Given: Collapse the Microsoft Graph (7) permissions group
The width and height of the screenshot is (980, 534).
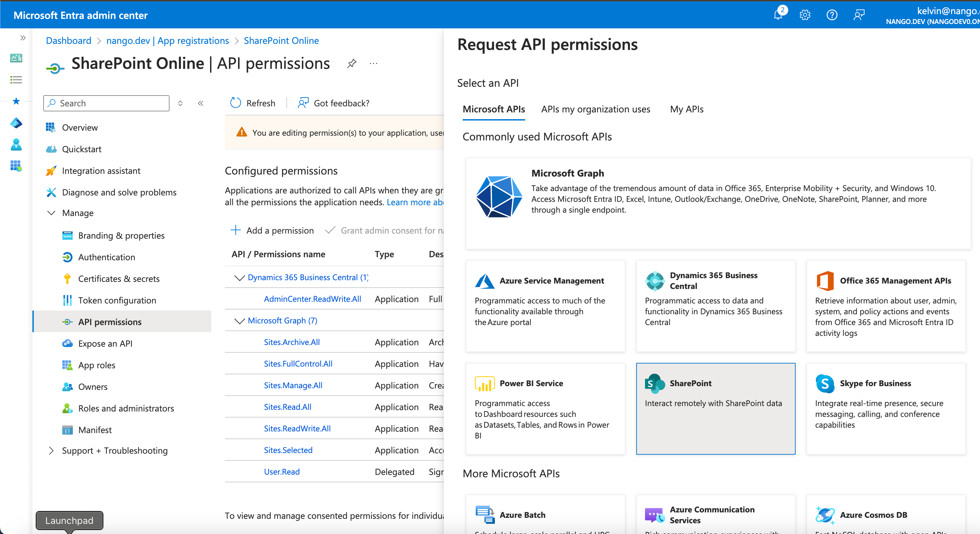Looking at the screenshot, I should [239, 321].
